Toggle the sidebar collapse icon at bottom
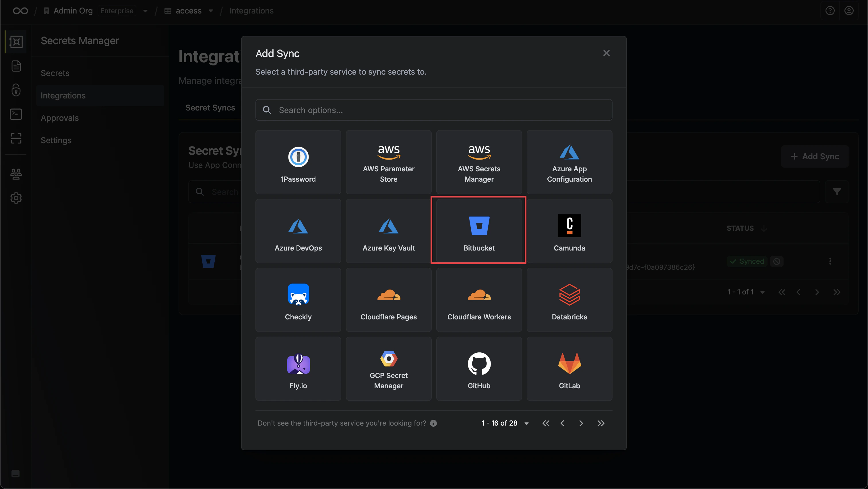 coord(15,474)
